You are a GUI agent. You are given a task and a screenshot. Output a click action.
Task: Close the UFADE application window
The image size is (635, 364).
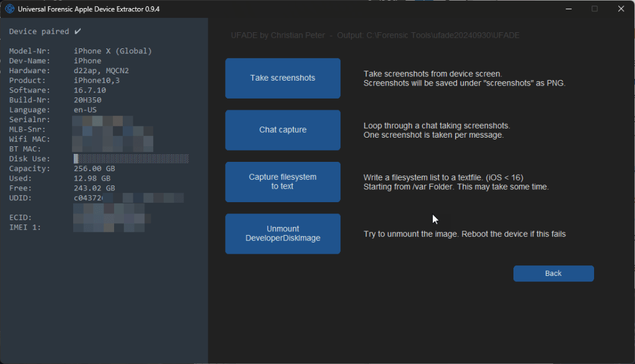[621, 9]
